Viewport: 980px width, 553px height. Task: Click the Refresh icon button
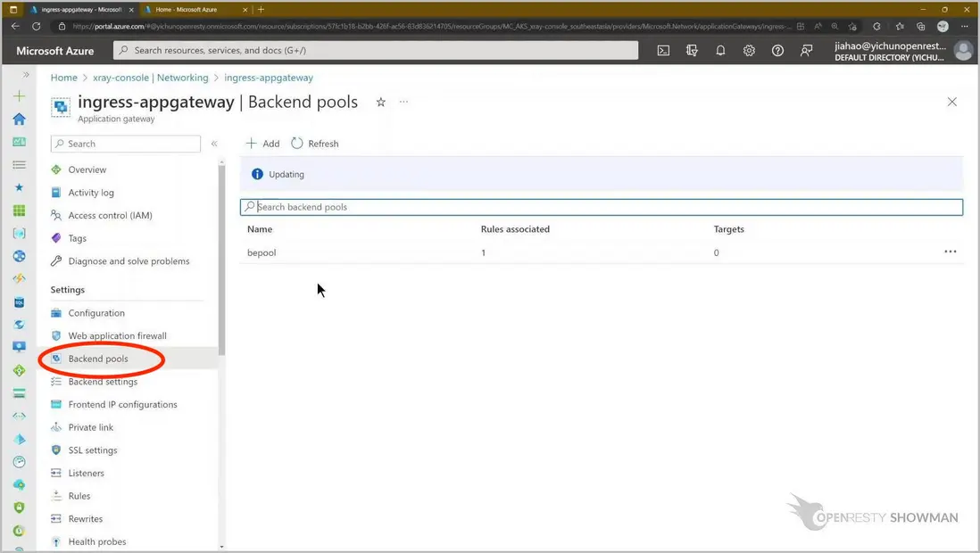[x=297, y=144]
